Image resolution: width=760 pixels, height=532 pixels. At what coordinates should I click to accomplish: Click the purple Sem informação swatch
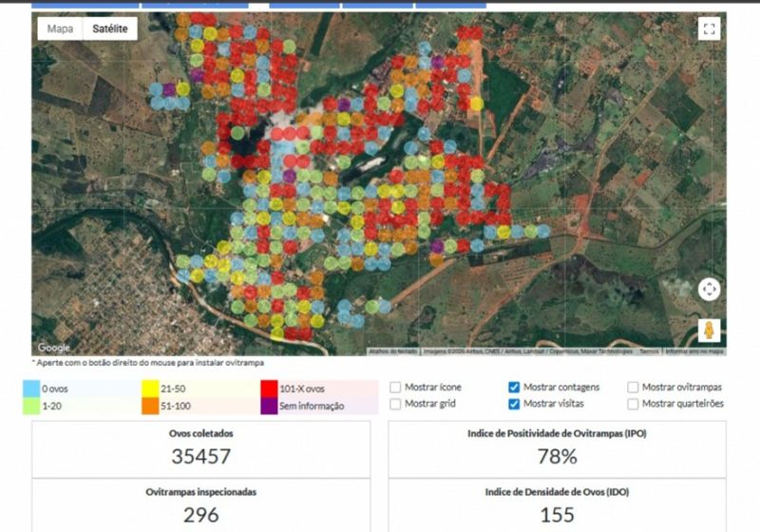[x=269, y=406]
